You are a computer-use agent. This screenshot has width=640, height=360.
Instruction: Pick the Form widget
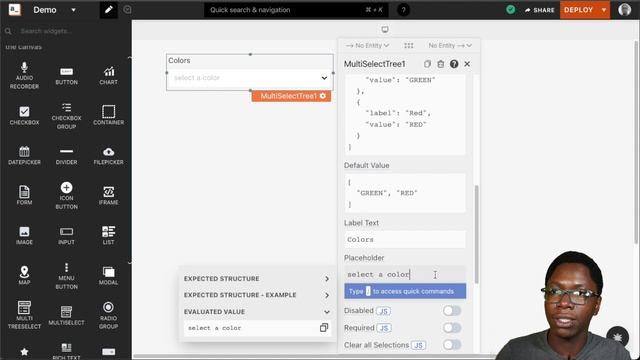[x=24, y=196]
